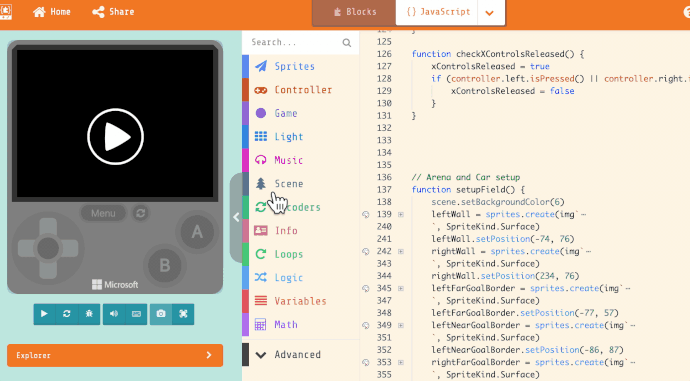Click 'xControlsReleased = true' line

point(490,66)
